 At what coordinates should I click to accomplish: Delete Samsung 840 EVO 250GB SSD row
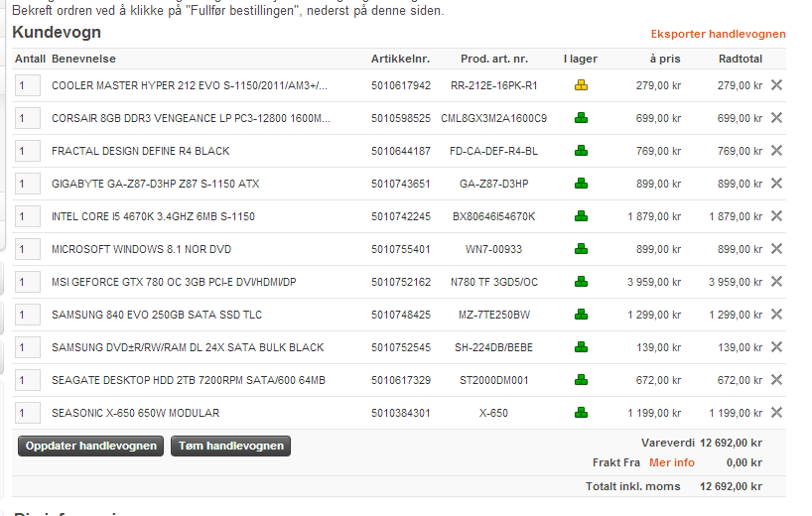click(x=776, y=315)
